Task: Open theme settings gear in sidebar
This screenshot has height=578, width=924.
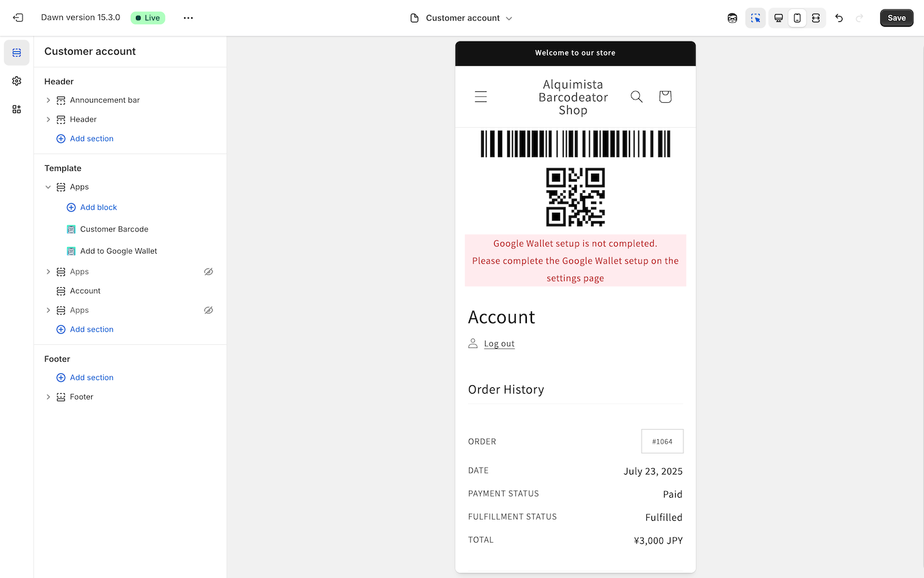Action: pyautogui.click(x=17, y=81)
